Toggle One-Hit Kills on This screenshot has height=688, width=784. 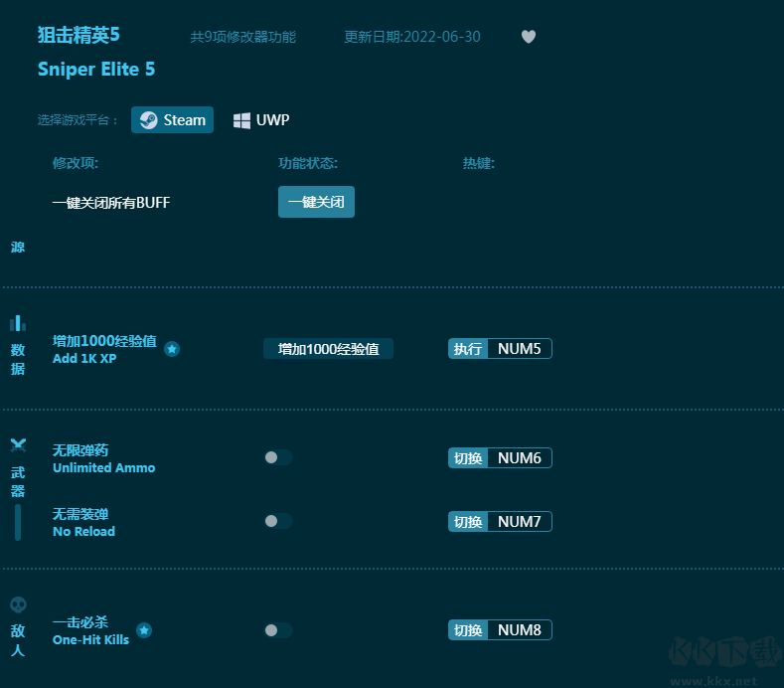tap(278, 630)
